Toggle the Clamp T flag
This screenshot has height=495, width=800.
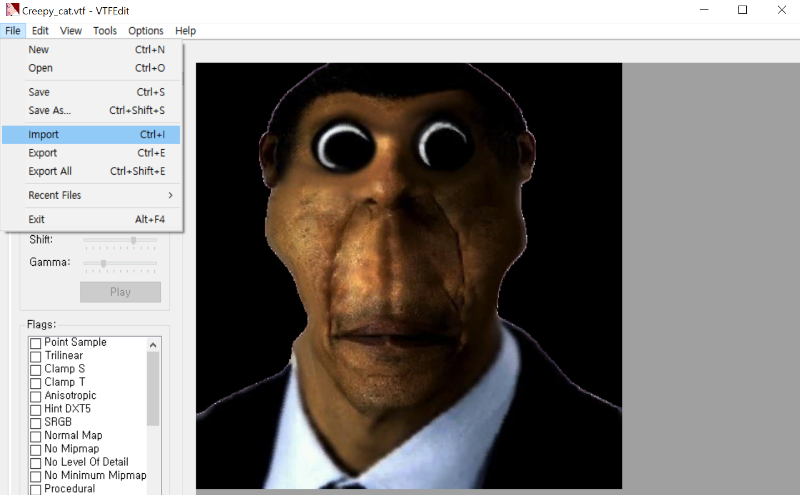(35, 383)
